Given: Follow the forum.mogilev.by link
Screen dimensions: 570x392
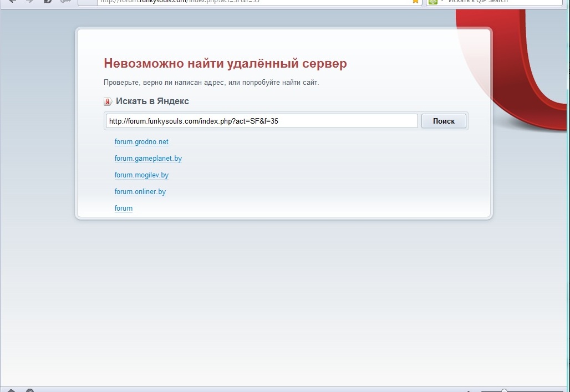Looking at the screenshot, I should [141, 175].
